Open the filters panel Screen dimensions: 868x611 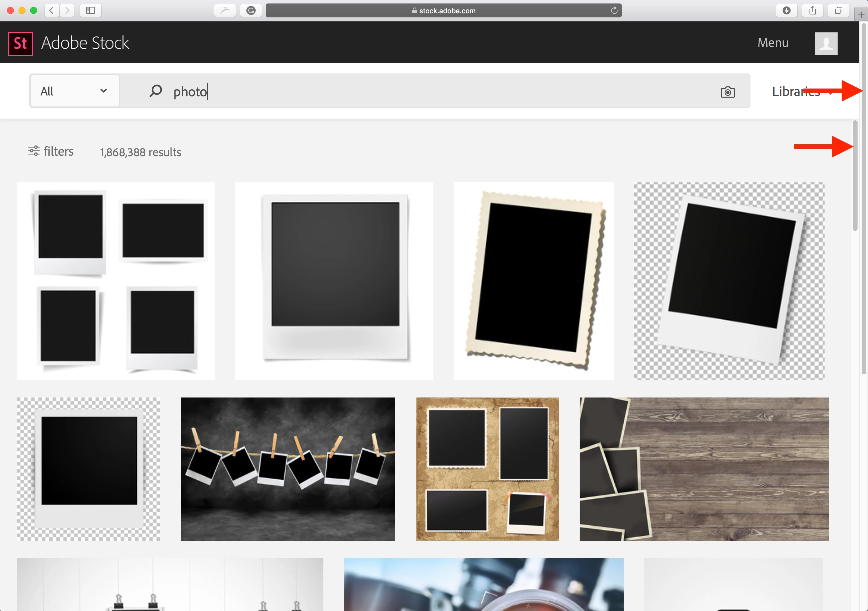[51, 151]
